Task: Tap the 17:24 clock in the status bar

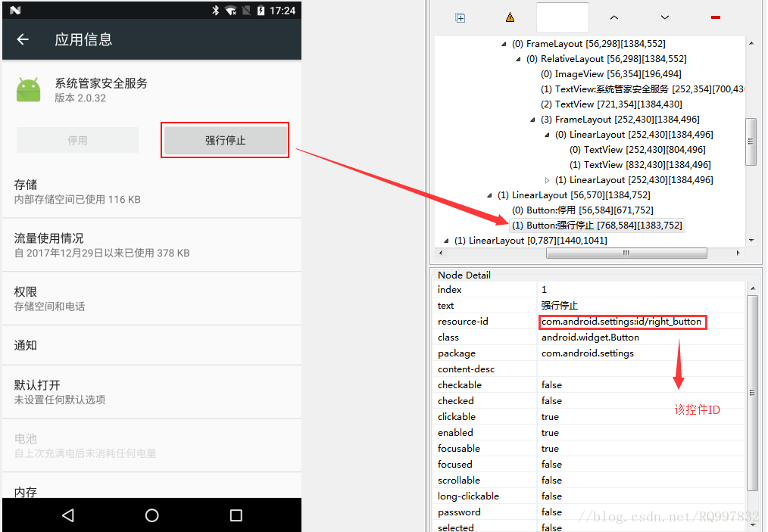Action: pos(283,11)
